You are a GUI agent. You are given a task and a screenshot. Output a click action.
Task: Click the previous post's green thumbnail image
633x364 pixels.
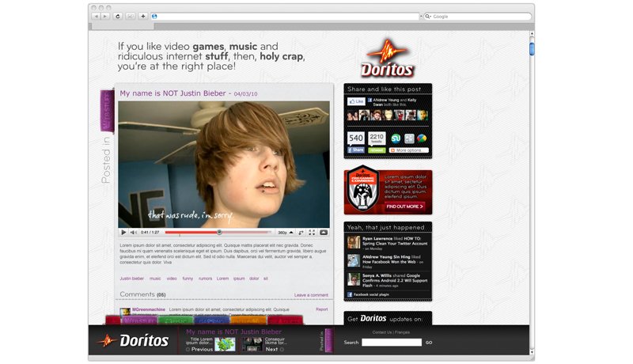click(x=226, y=344)
